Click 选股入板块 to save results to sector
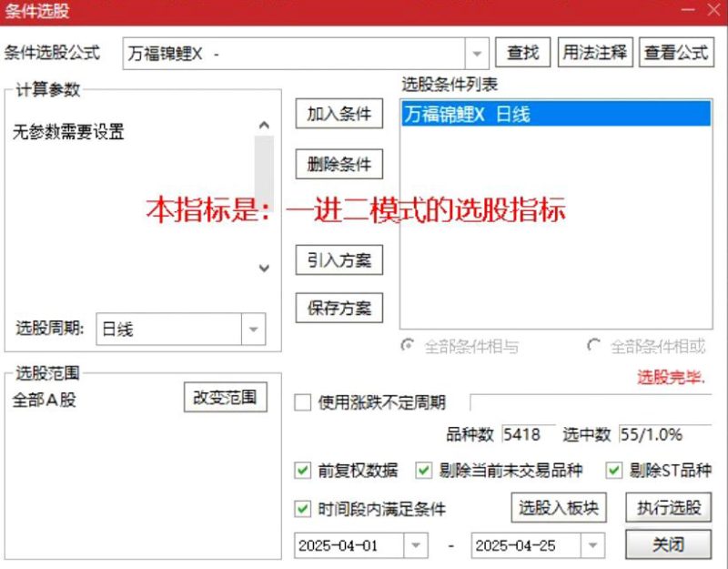Screen dimensions: 728x569 tap(559, 509)
